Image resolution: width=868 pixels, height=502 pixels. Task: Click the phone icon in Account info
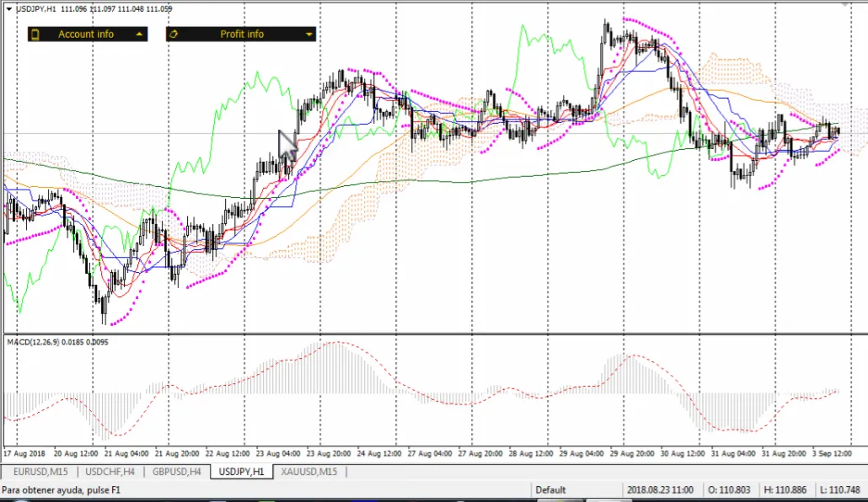pyautogui.click(x=35, y=35)
